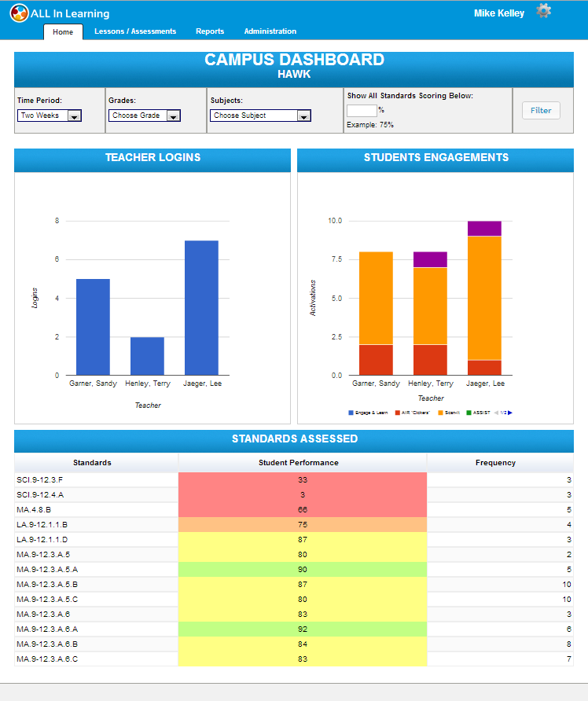The image size is (588, 701).
Task: Click the Filter button
Action: [541, 111]
